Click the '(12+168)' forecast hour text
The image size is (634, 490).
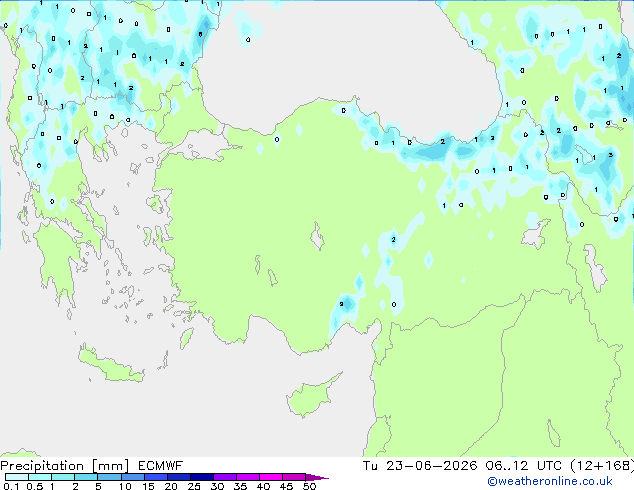click(x=602, y=466)
